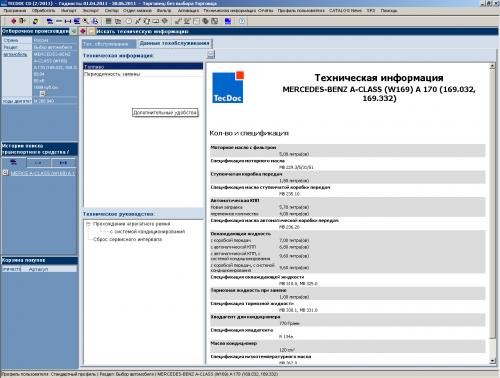The width and height of the screenshot is (500, 378).
Task: Click the small icon below vehicle details
Action: click(42, 94)
